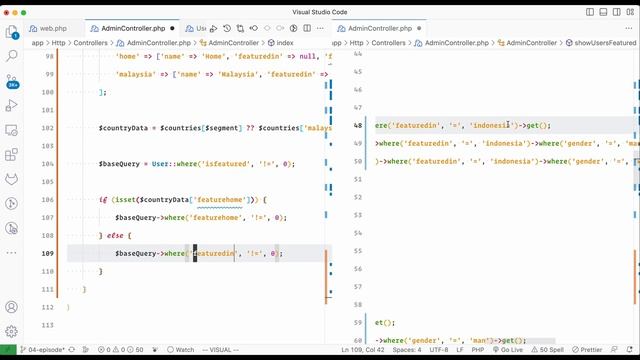This screenshot has width=640, height=360.
Task: Open Customize Layout icon in title bar
Action: point(630,12)
